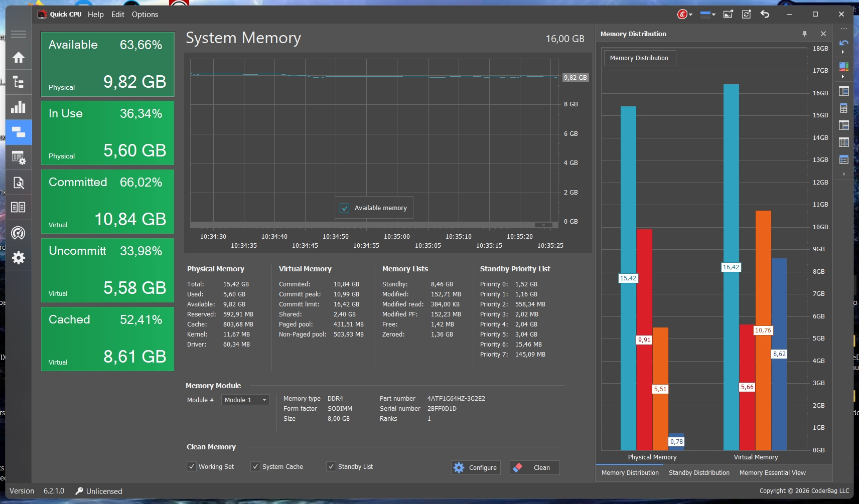Click the Clean button
The width and height of the screenshot is (859, 504).
click(534, 467)
